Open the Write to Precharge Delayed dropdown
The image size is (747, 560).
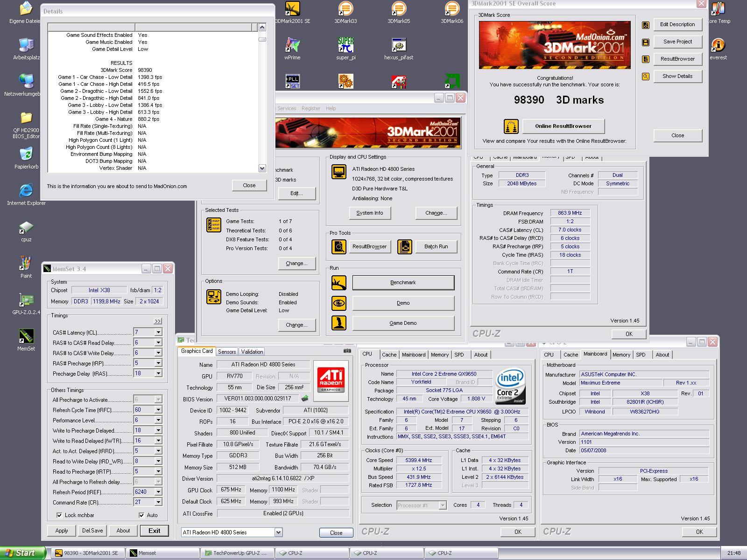click(x=158, y=430)
